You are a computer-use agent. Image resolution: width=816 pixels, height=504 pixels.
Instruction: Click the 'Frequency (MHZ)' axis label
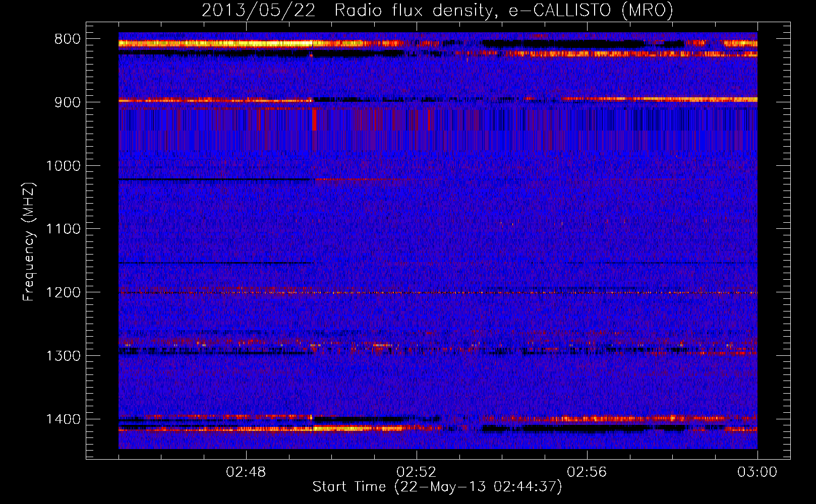[x=29, y=242]
